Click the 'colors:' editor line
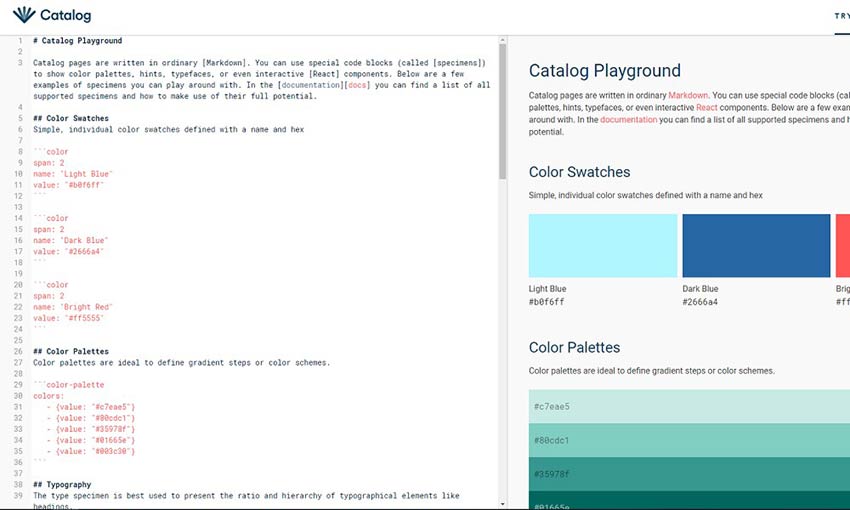Viewport: 850px width, 510px height. pyautogui.click(x=48, y=396)
